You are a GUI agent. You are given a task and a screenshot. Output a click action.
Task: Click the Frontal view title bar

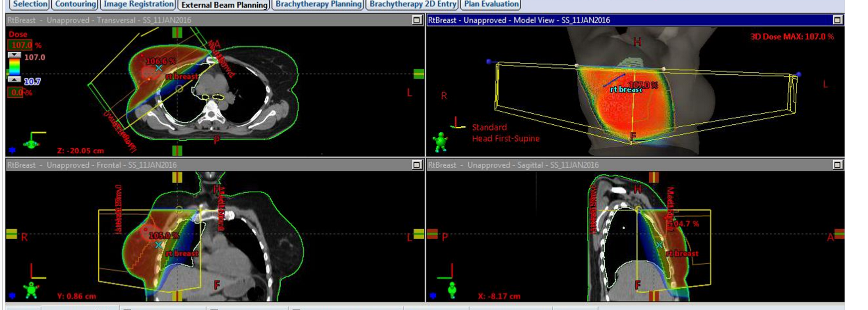pyautogui.click(x=214, y=165)
